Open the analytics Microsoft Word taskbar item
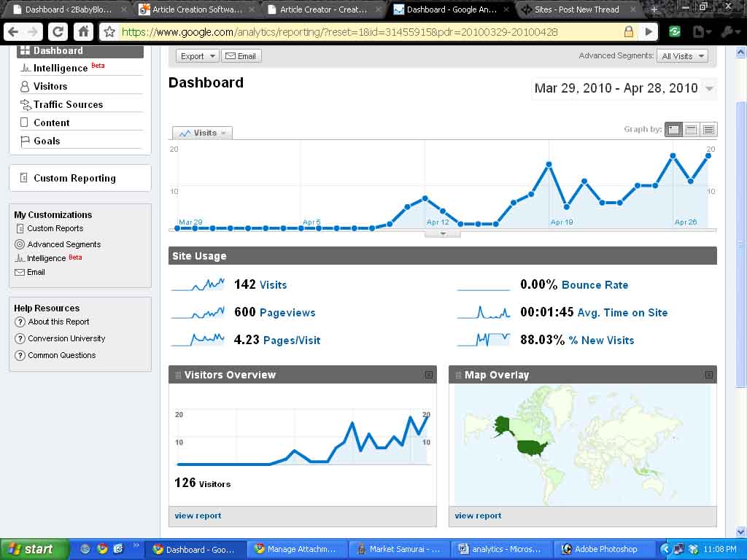Viewport: 747px width, 560px height. click(x=500, y=549)
